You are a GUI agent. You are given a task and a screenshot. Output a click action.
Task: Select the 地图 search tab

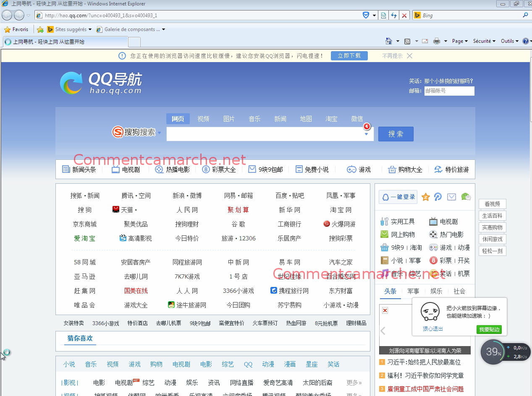click(306, 119)
